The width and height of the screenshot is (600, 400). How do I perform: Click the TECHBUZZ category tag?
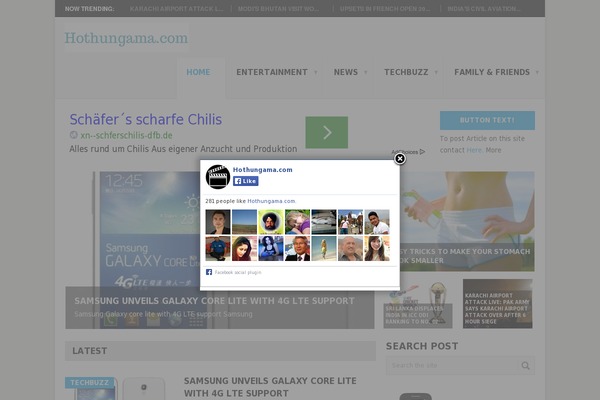90,383
